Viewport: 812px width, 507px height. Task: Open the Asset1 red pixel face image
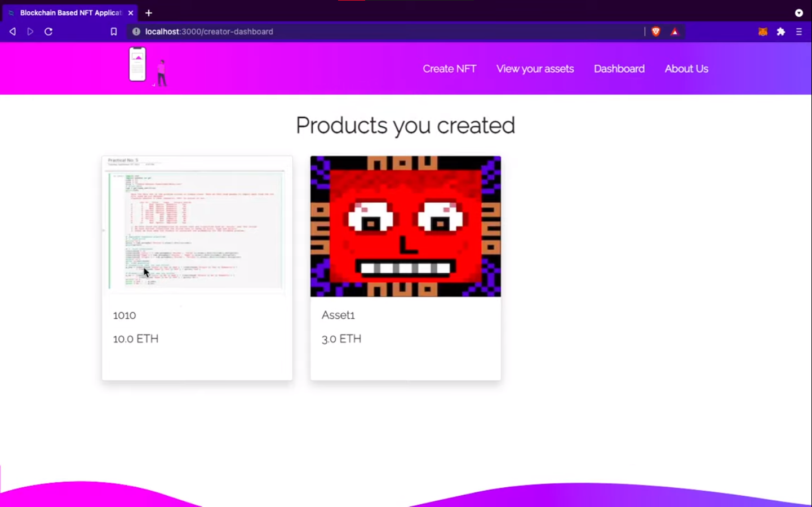(x=406, y=226)
